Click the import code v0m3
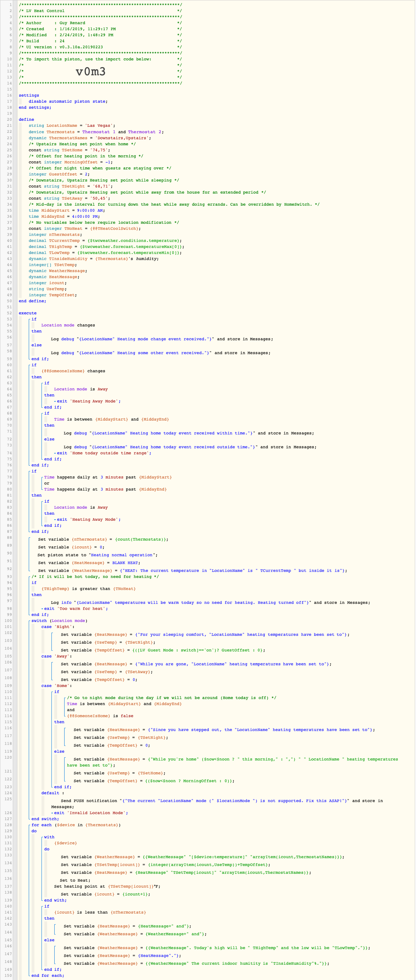418x980 pixels. (x=90, y=71)
